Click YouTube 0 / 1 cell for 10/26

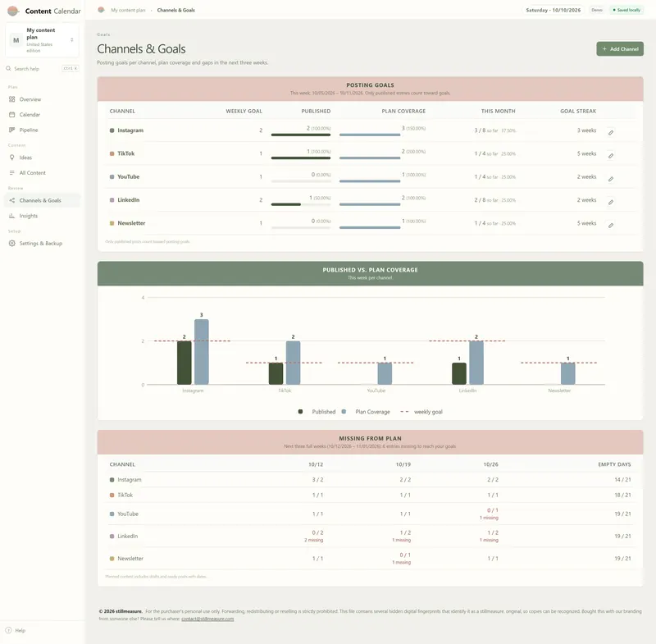(490, 514)
